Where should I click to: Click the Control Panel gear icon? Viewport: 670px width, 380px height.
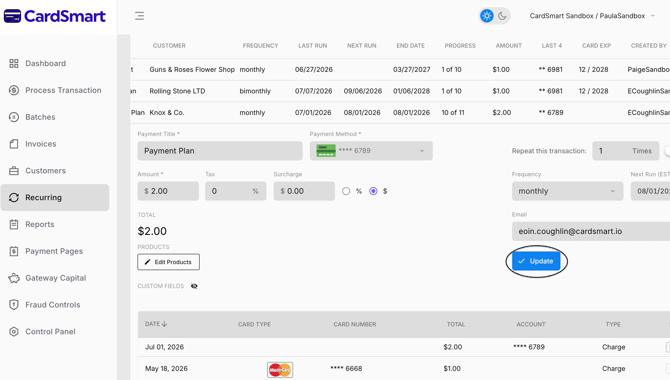click(x=14, y=332)
